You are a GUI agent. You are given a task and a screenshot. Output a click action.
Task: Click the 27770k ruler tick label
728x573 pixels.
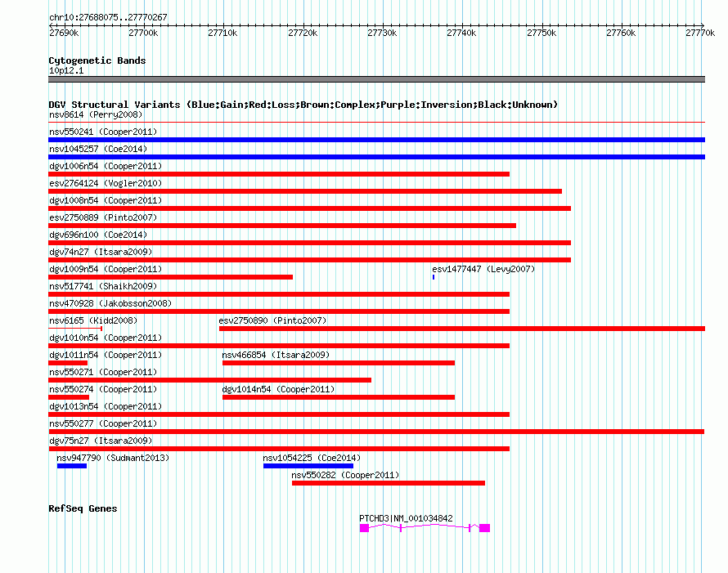click(700, 33)
